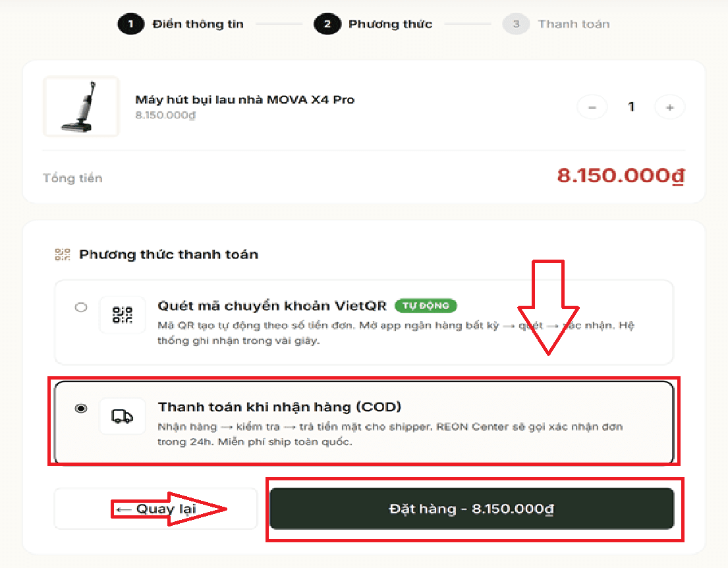The image size is (728, 568).
Task: Choose the Thanh toán khi nhận hàng (COD) option card
Action: (x=364, y=422)
